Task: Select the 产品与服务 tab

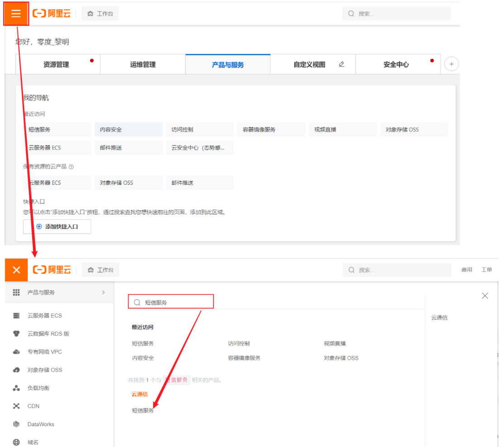Action: click(x=228, y=64)
